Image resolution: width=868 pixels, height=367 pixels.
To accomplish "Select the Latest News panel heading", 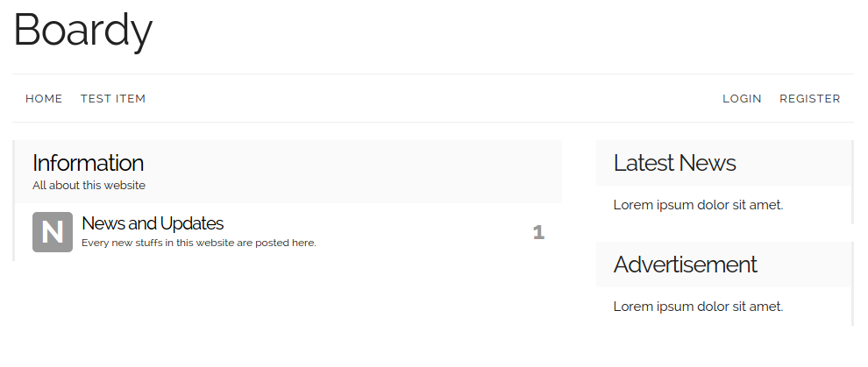I will [x=674, y=163].
